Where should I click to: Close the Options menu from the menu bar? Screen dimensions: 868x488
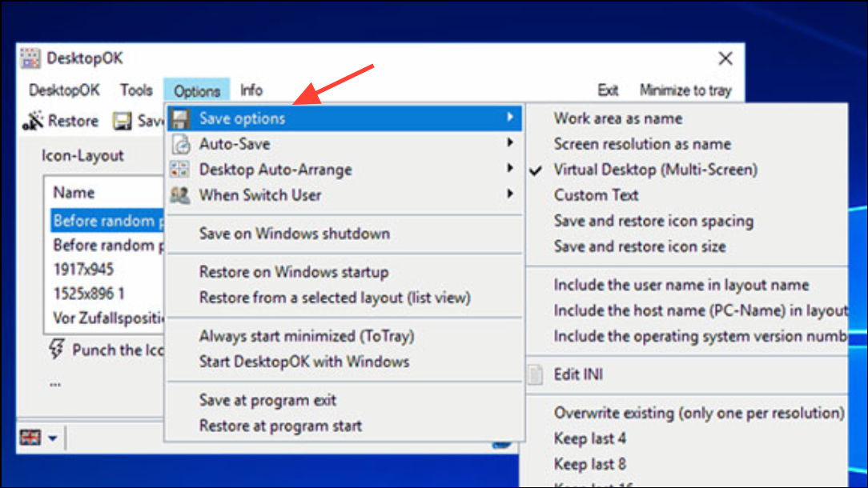pos(196,90)
